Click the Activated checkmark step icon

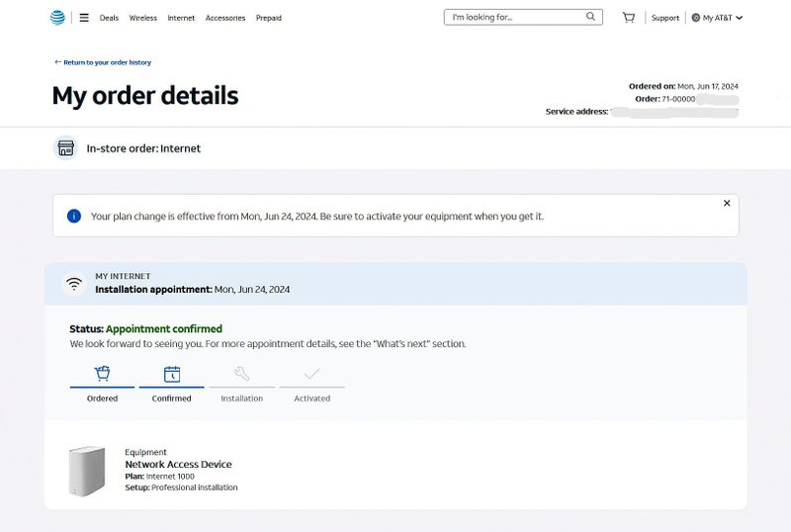click(x=311, y=374)
